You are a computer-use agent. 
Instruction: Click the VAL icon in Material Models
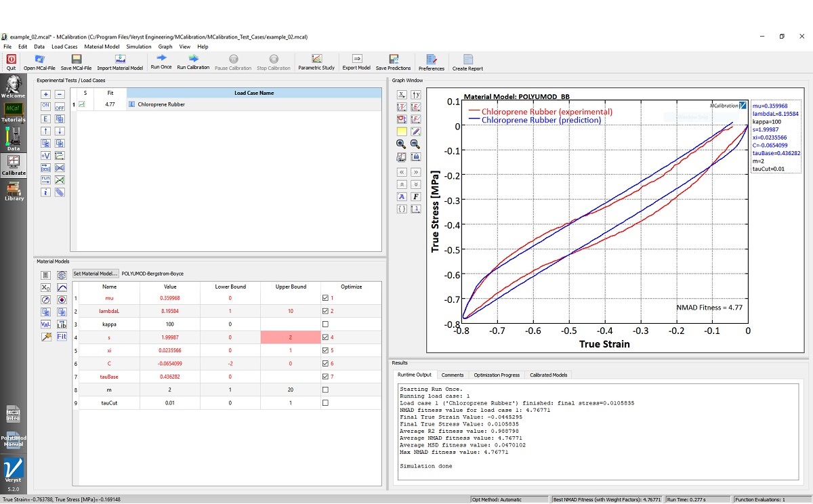coord(45,324)
